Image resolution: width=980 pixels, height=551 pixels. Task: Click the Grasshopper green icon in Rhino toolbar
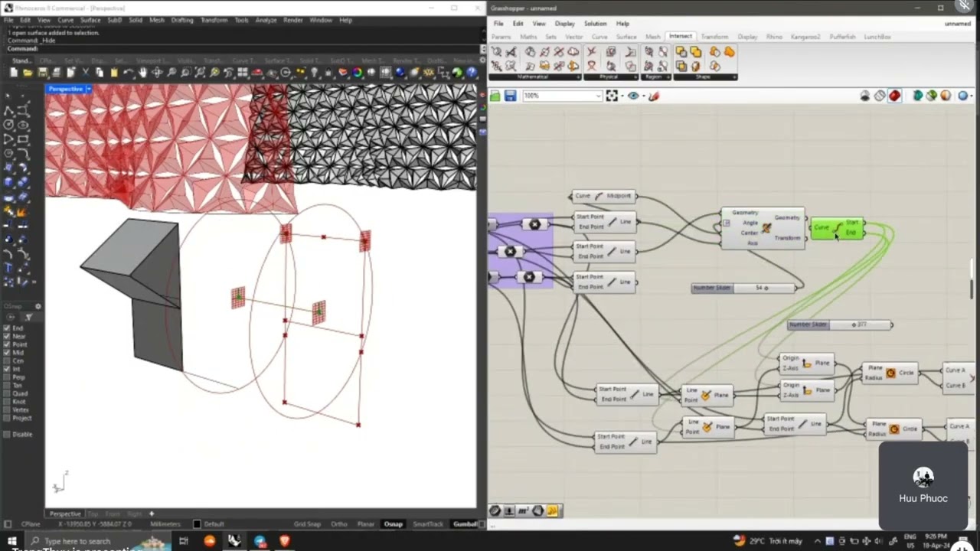[x=457, y=73]
